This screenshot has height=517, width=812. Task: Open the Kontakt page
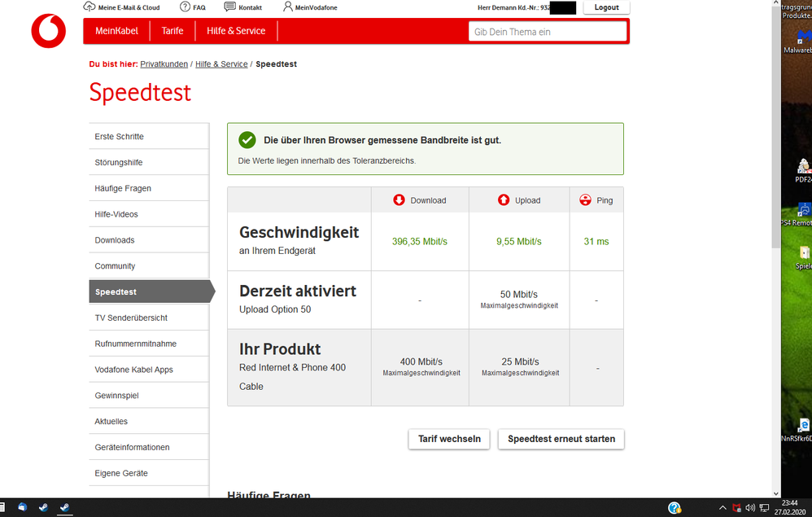pyautogui.click(x=243, y=7)
